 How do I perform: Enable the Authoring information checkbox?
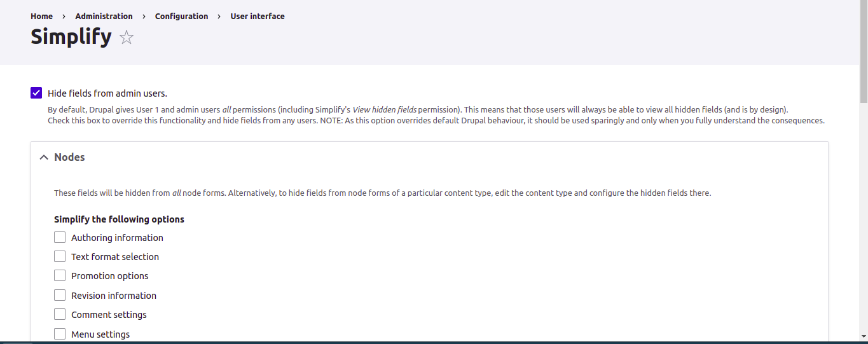point(60,237)
